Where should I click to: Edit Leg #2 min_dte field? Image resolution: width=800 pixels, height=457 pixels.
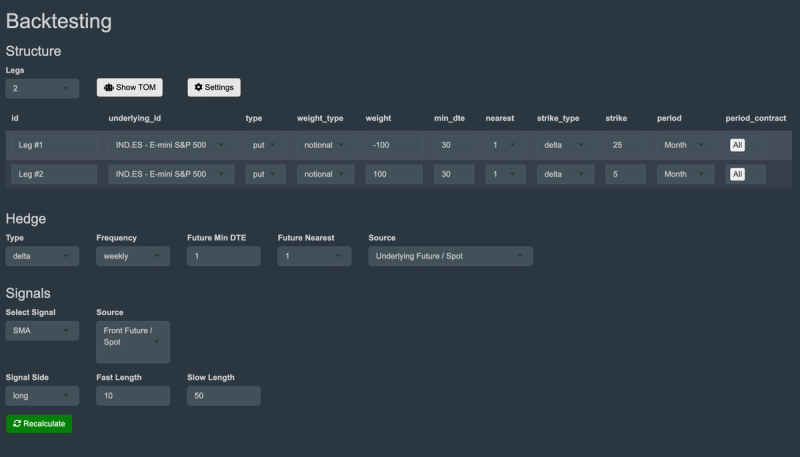click(454, 174)
